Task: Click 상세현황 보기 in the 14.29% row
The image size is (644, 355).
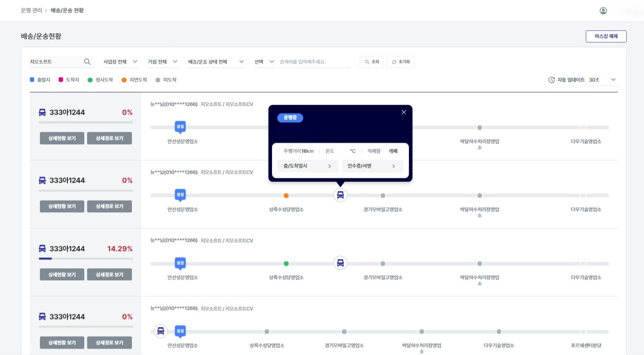Action: coord(62,275)
